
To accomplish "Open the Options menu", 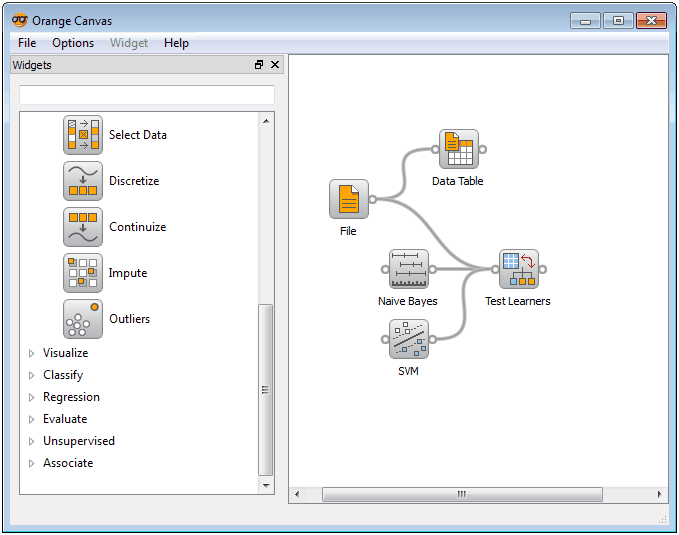I will (x=73, y=43).
